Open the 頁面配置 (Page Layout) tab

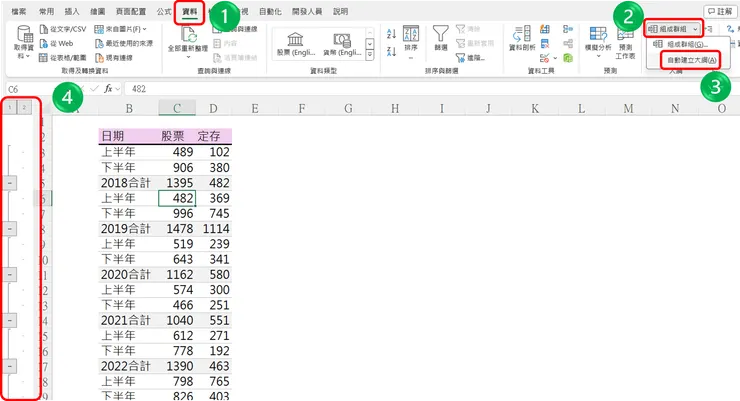[x=131, y=11]
